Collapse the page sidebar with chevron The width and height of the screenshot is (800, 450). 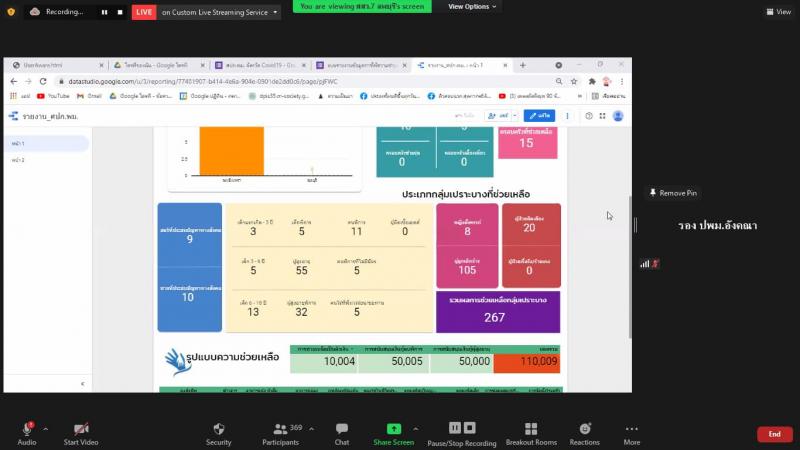tap(82, 384)
